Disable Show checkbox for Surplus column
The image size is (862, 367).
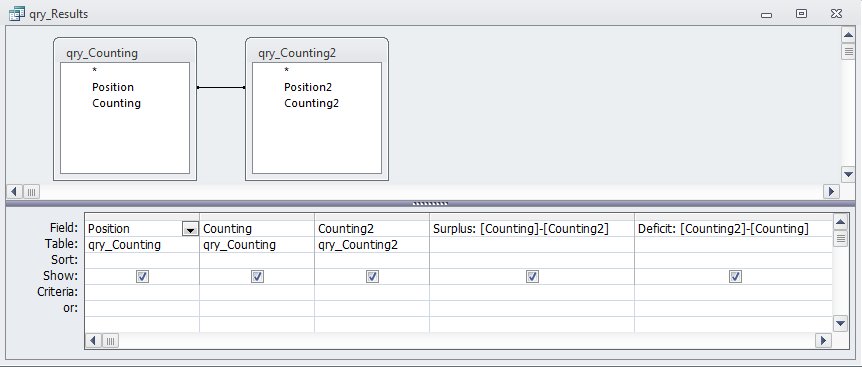[x=532, y=277]
